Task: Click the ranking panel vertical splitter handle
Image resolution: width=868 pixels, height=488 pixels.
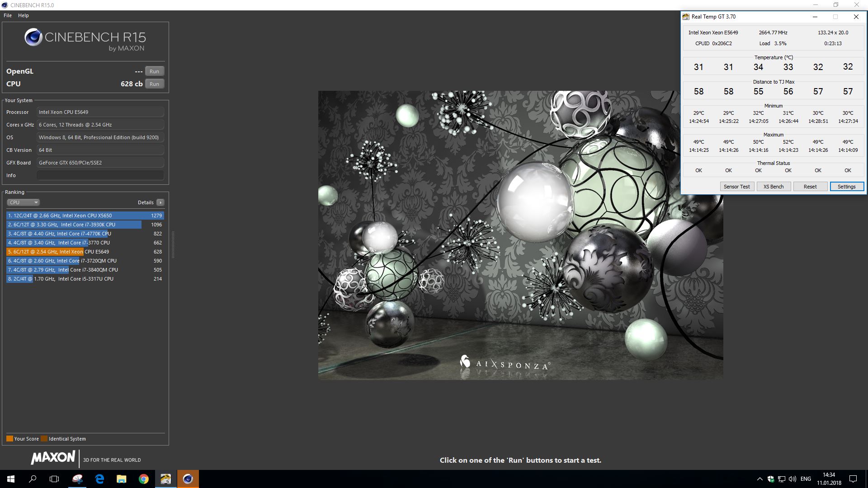Action: click(x=173, y=244)
